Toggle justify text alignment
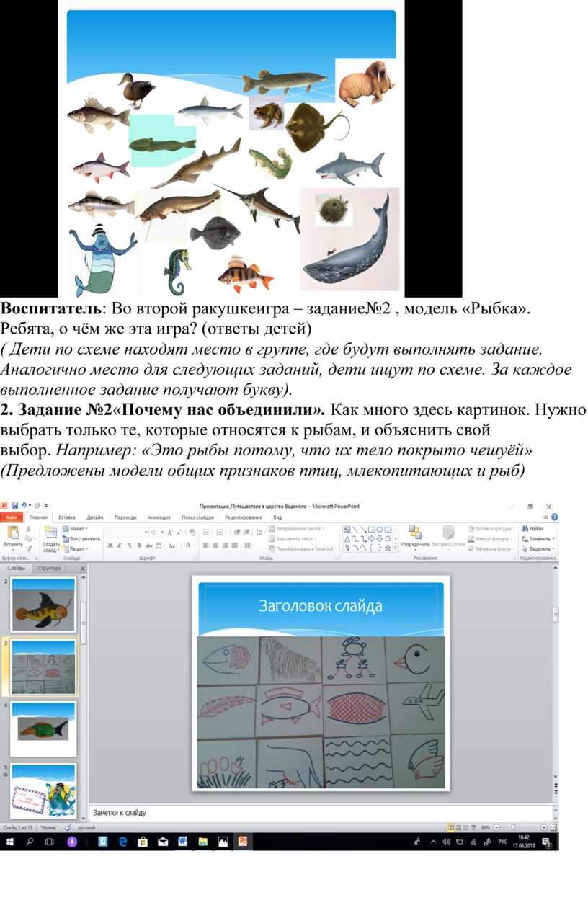This screenshot has height=913, width=588. click(x=236, y=545)
